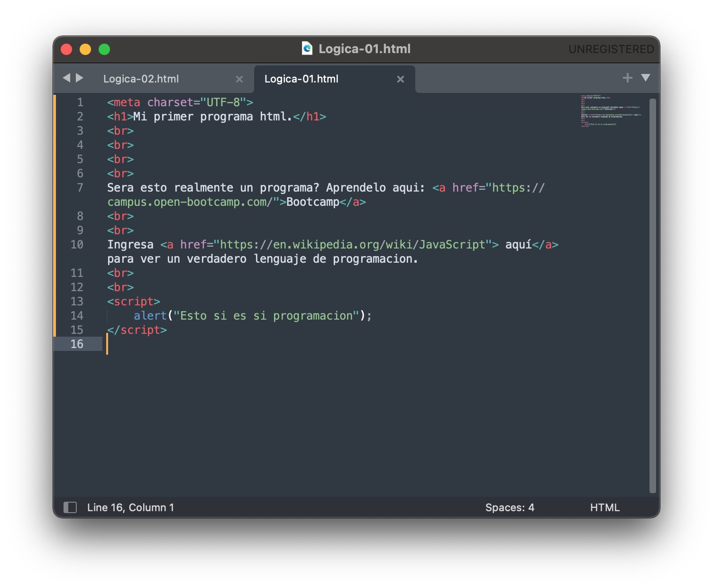Toggle the sidebar from status bar icon

(x=70, y=507)
